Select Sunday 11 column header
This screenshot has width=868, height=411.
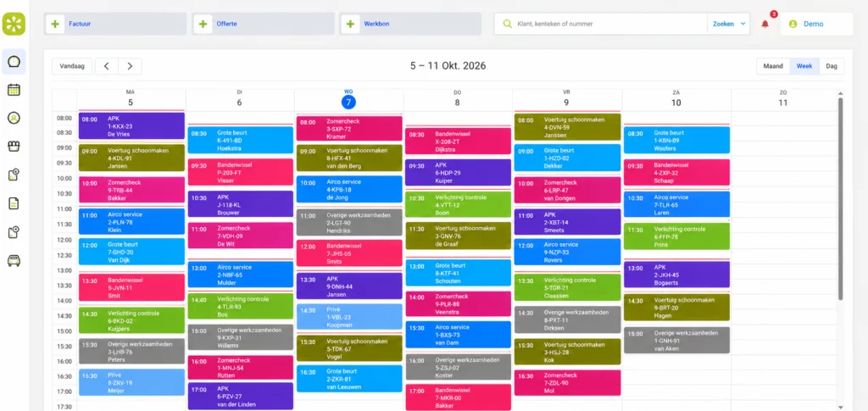pos(782,99)
